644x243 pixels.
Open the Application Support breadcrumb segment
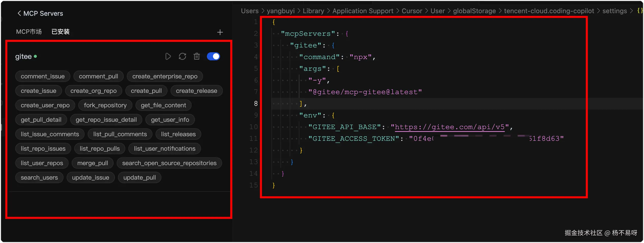click(363, 11)
